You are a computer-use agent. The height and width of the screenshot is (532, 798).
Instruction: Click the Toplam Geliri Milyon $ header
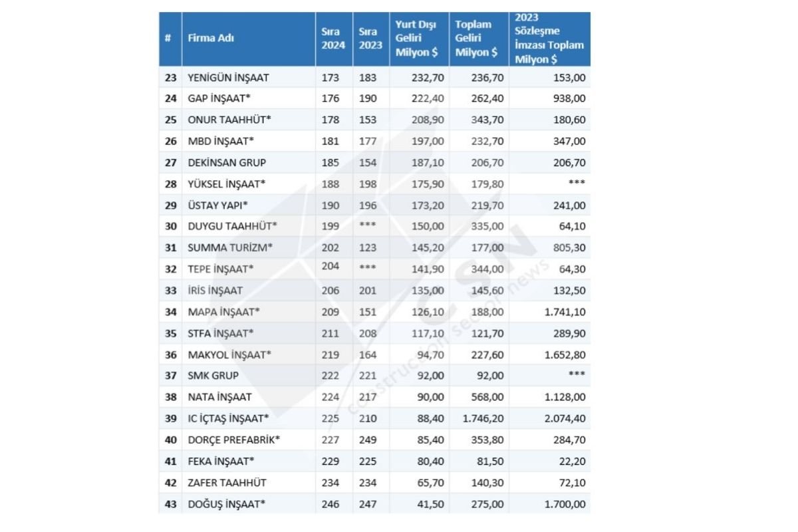pyautogui.click(x=476, y=38)
